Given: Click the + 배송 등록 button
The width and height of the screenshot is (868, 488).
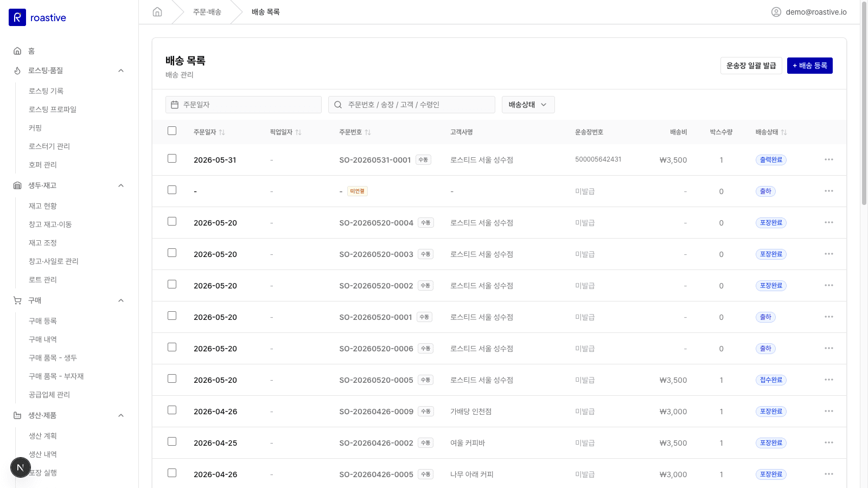Looking at the screenshot, I should [x=810, y=66].
